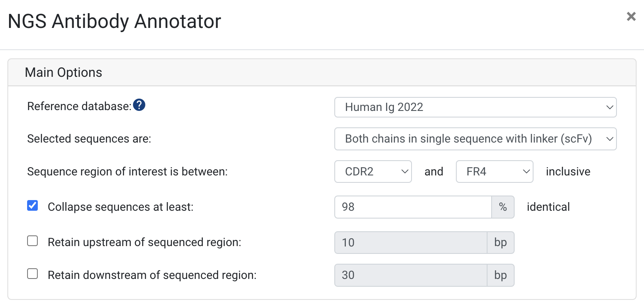
Task: Open the scFv selected sequences dropdown
Action: tap(476, 139)
